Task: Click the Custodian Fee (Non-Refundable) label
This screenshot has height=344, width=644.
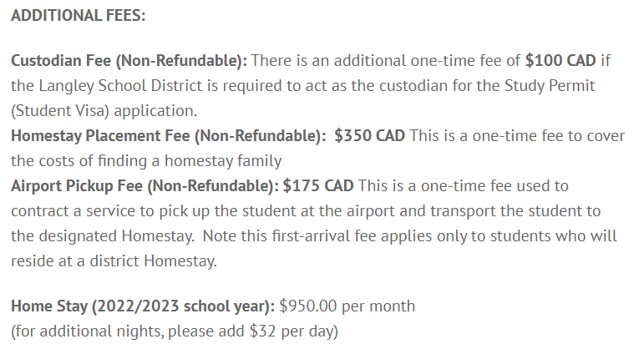Action: click(x=129, y=61)
